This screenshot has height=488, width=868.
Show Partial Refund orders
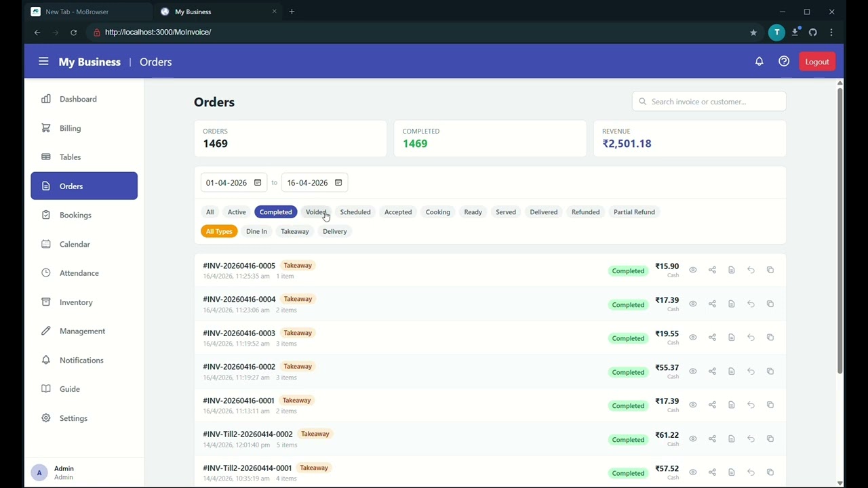tap(634, 212)
